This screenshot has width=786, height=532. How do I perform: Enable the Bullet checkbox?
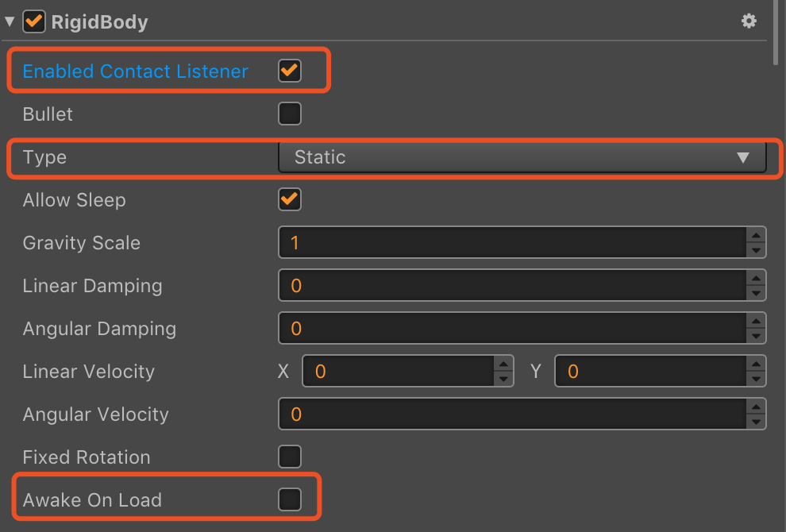coord(290,114)
